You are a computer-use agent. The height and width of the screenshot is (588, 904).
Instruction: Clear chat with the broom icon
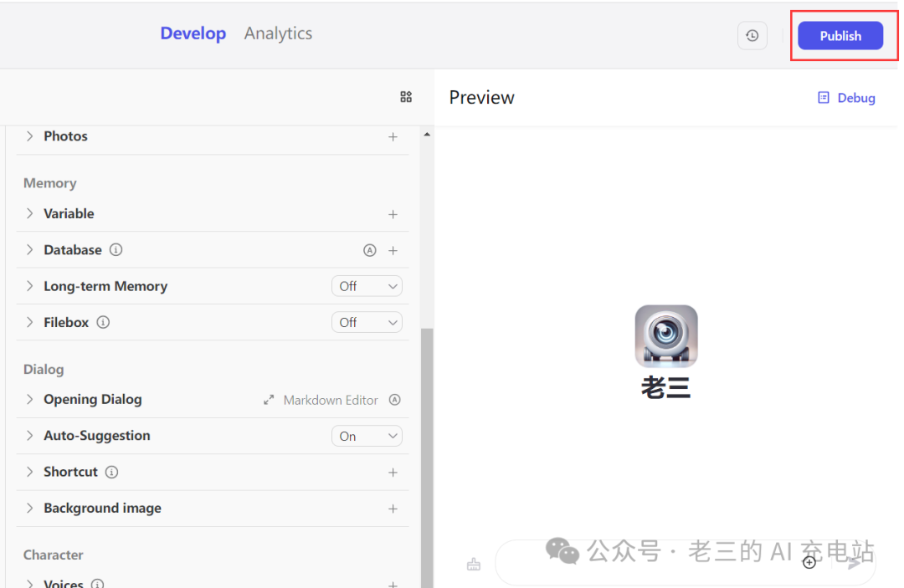pos(473,565)
